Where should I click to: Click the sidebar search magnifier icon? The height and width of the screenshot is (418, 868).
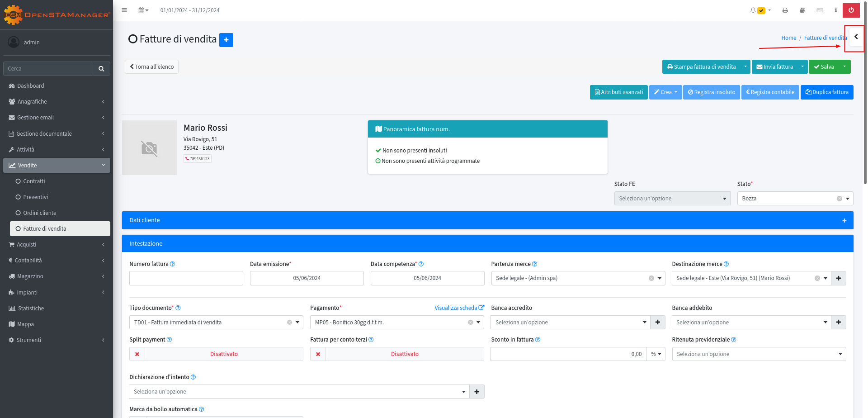[101, 69]
